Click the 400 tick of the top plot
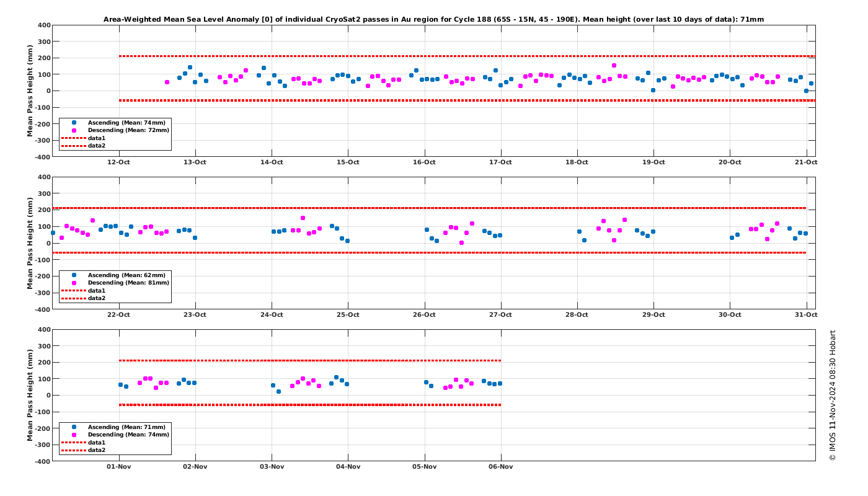Image resolution: width=868 pixels, height=496 pixels. 44,25
